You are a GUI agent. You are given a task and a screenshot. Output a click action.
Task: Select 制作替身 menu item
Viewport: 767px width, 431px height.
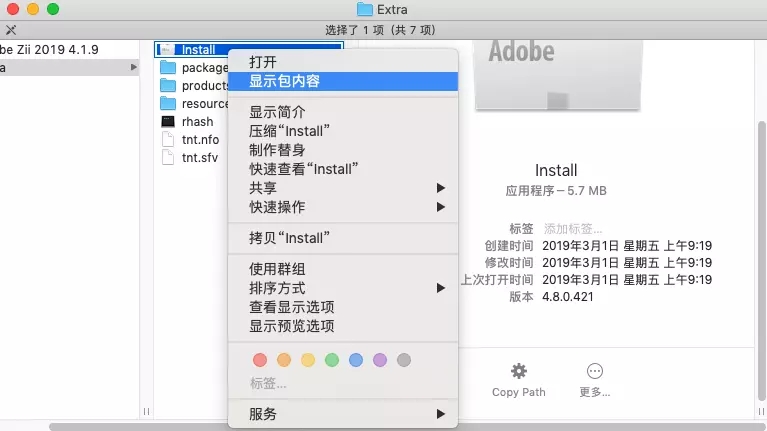tap(343, 150)
